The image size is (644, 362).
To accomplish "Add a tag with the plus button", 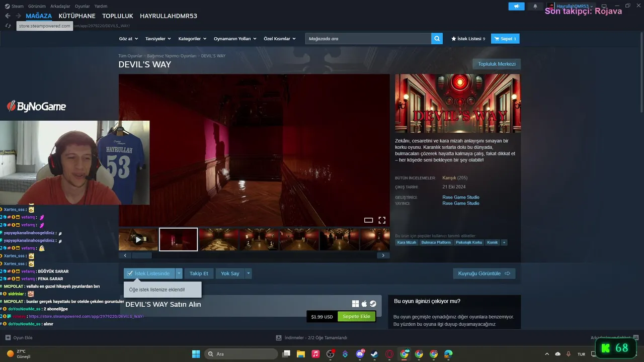I will tap(504, 242).
